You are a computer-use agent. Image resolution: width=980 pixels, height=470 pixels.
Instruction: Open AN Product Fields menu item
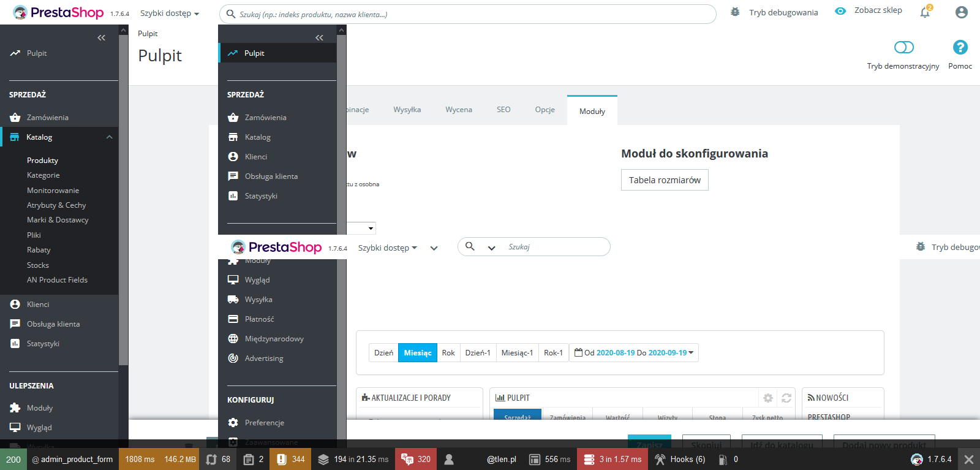click(57, 280)
